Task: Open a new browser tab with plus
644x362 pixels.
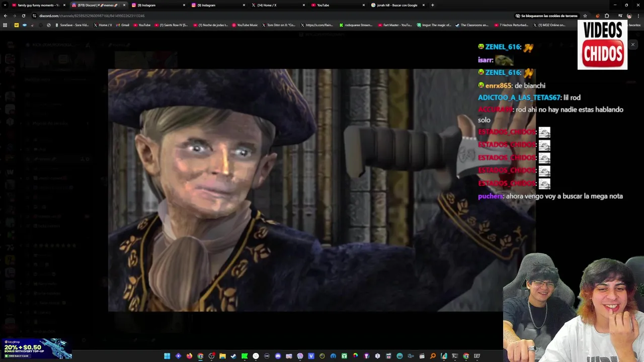Action: (x=433, y=5)
